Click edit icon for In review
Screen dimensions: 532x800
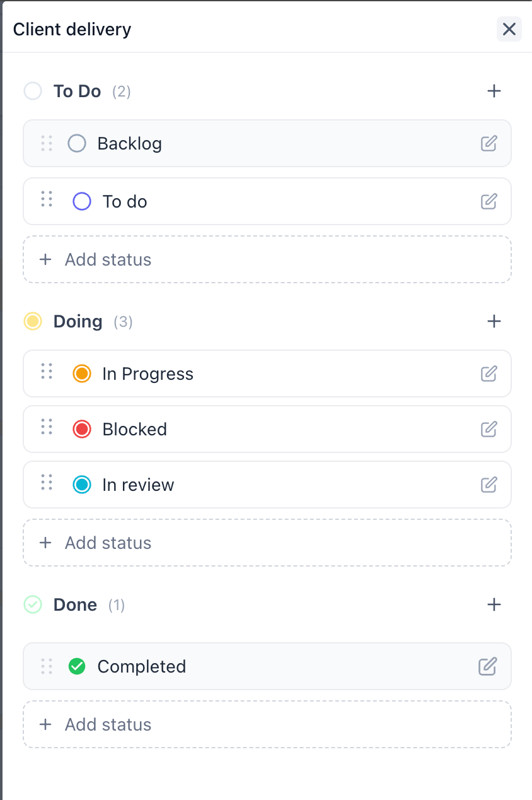click(x=489, y=485)
